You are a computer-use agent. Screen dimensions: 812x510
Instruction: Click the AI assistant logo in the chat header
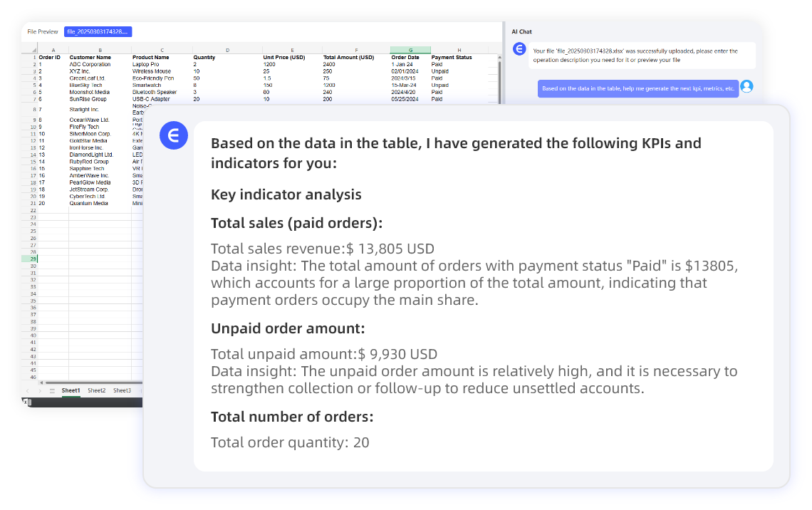pyautogui.click(x=519, y=48)
